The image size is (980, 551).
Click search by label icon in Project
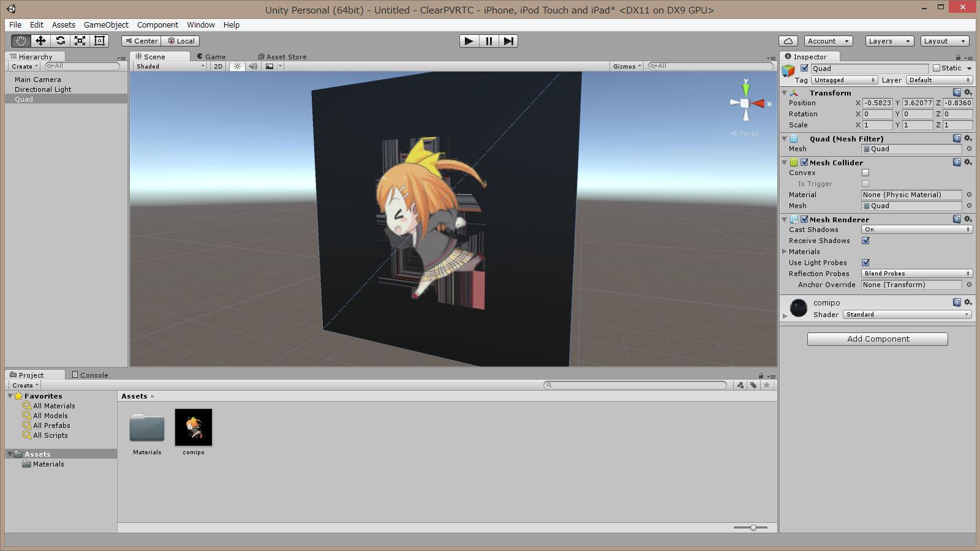pyautogui.click(x=753, y=385)
